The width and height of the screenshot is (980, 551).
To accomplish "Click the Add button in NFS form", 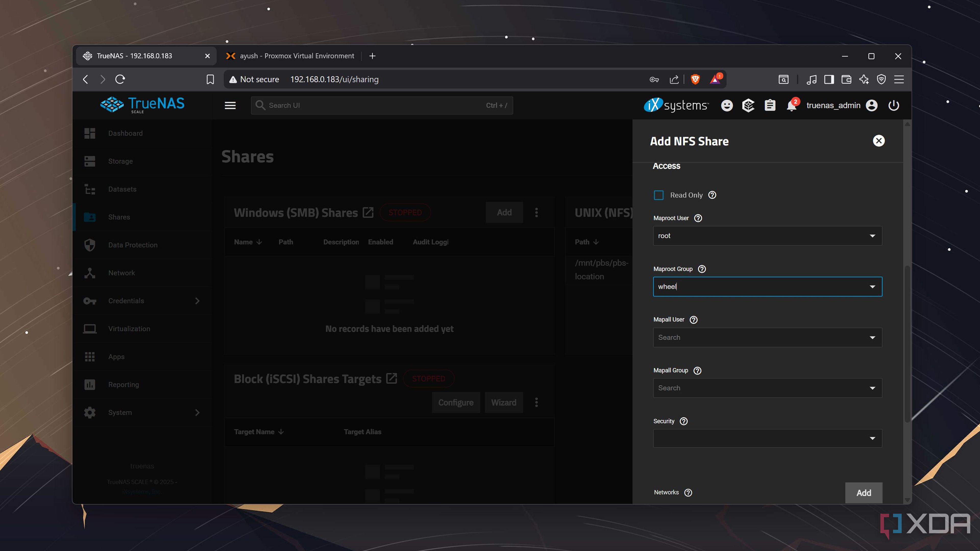I will tap(863, 493).
